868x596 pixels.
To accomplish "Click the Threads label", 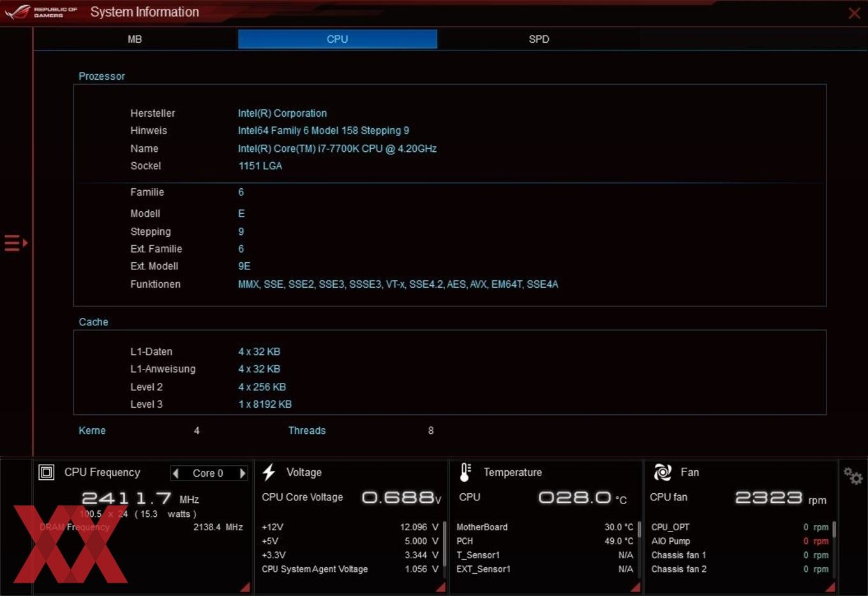I will [306, 431].
